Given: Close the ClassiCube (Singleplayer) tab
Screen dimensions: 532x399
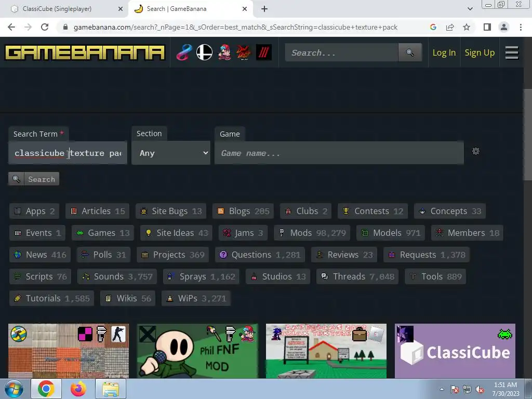Looking at the screenshot, I should click(x=120, y=9).
